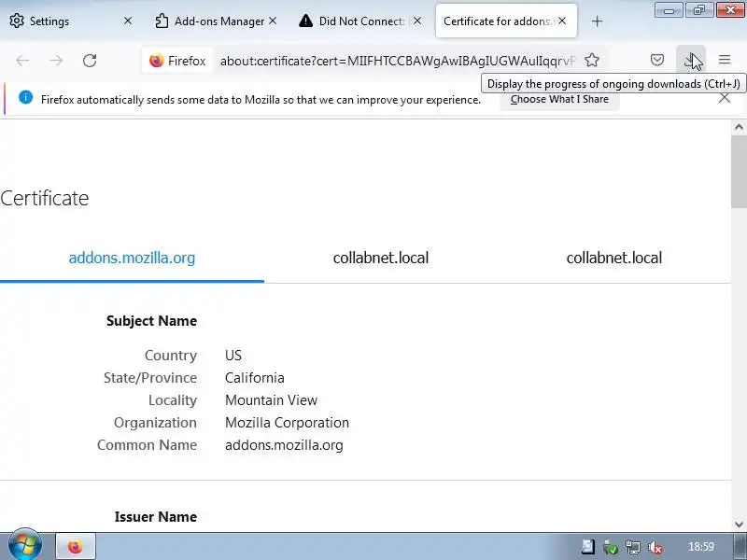
Task: Click the Issuer Name heading
Action: click(x=156, y=517)
